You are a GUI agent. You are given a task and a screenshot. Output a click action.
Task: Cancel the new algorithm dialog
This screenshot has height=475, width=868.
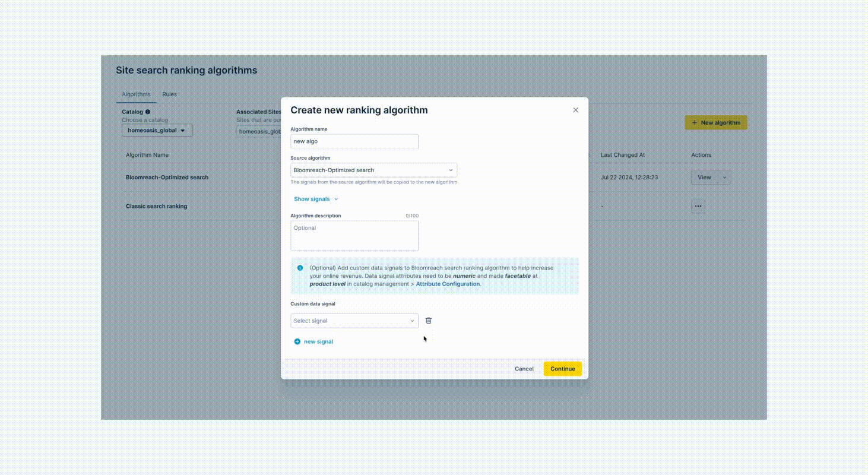click(524, 369)
